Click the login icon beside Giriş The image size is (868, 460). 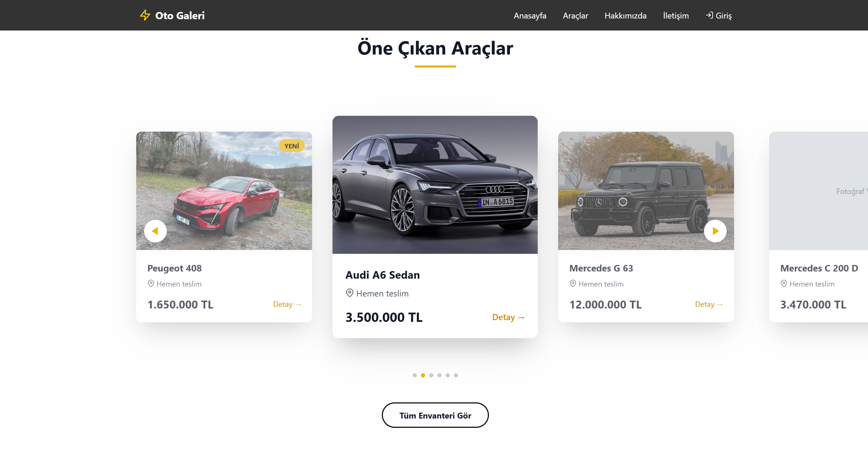tap(709, 15)
